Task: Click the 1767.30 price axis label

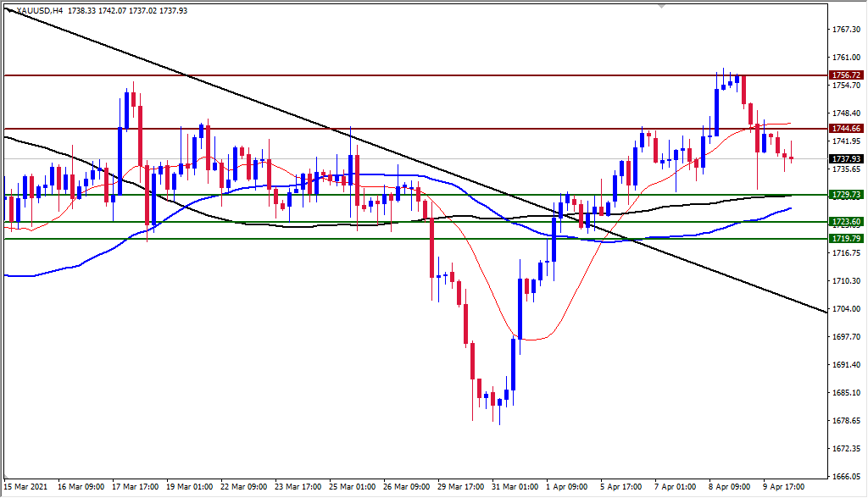Action: tap(847, 30)
